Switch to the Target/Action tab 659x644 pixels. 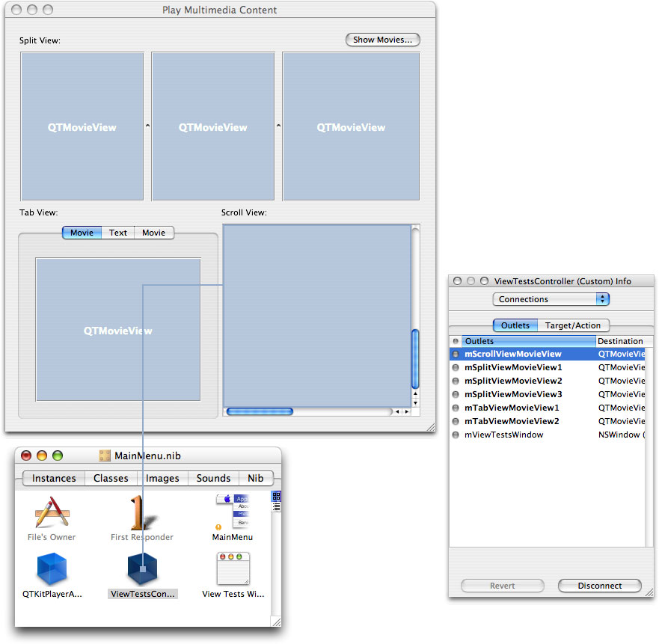[x=574, y=325]
